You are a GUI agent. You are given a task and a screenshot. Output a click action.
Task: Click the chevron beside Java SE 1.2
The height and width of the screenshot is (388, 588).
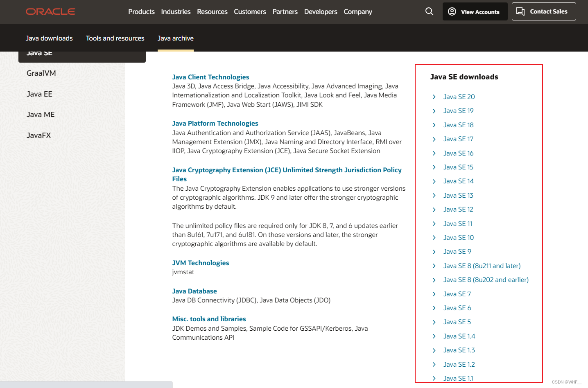pyautogui.click(x=434, y=364)
